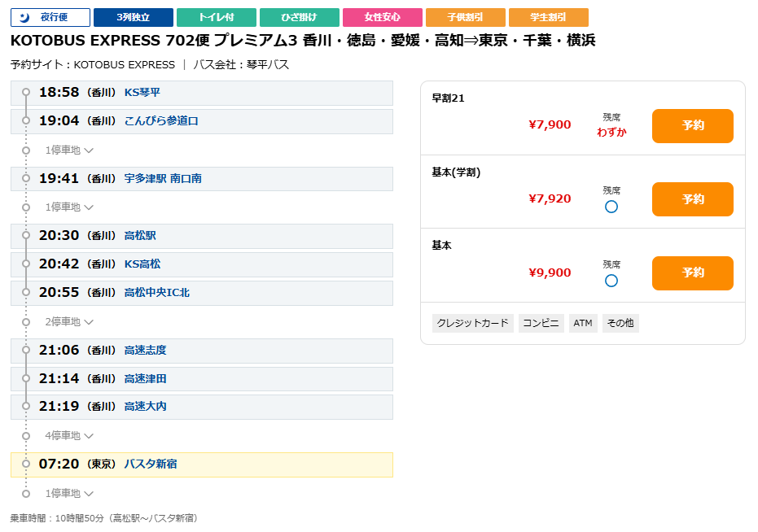
Task: Click the 学生割引 discount tag
Action: coord(548,17)
